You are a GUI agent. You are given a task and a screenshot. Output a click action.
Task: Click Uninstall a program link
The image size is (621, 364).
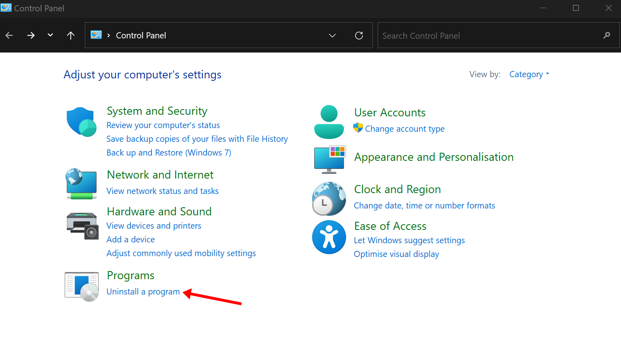143,292
